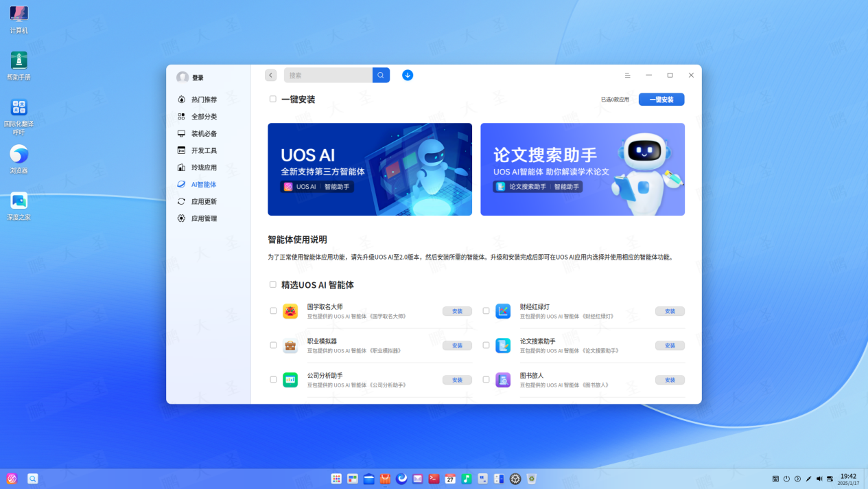
Task: Click the 已选0款应用 label
Action: pos(615,100)
